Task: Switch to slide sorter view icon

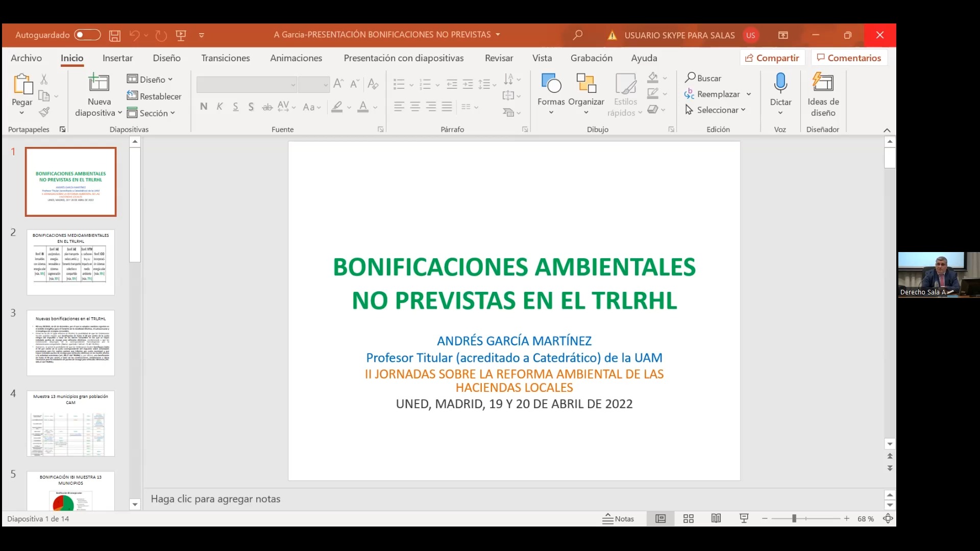Action: [x=689, y=518]
